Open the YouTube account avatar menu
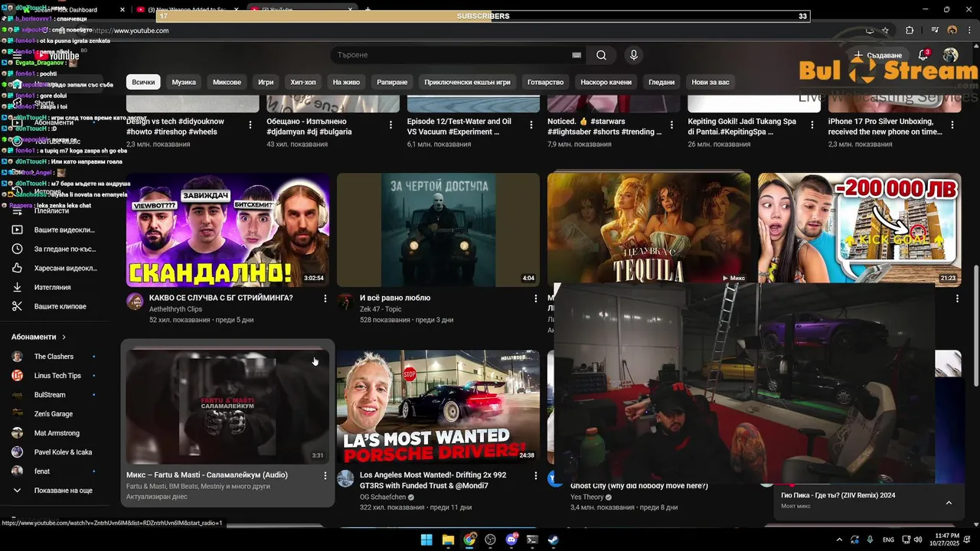Image resolution: width=980 pixels, height=551 pixels. 950,55
